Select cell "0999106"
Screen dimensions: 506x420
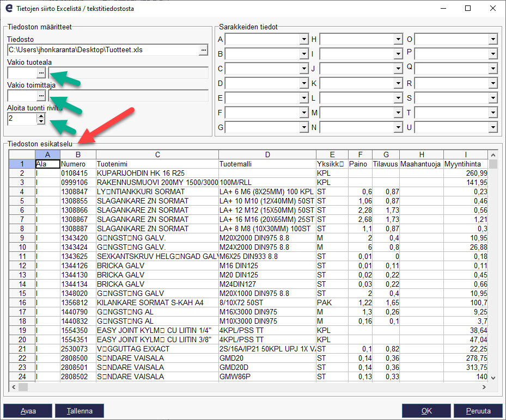pos(78,182)
